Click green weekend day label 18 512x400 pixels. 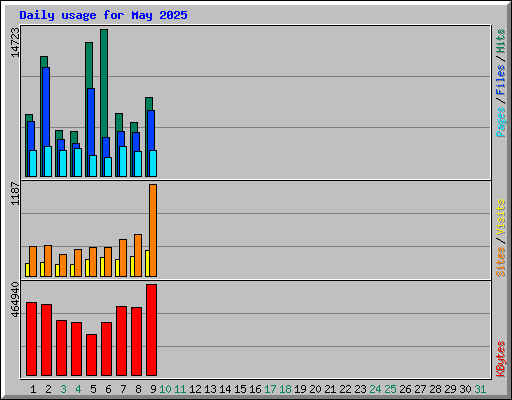tap(285, 389)
